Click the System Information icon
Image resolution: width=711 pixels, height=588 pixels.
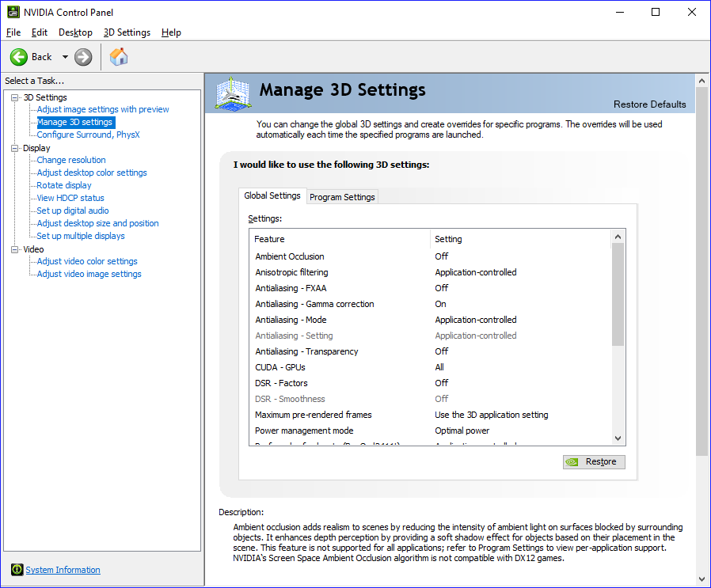17,570
